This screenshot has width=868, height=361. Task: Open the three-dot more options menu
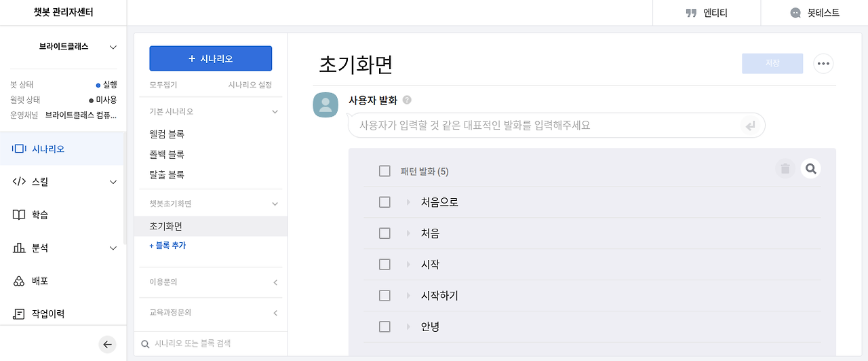pyautogui.click(x=823, y=63)
